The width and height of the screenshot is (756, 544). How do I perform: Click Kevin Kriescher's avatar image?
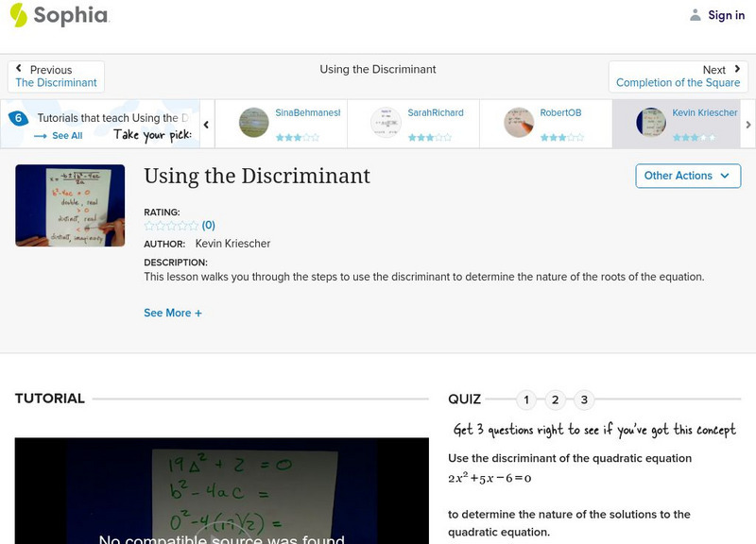tap(648, 122)
